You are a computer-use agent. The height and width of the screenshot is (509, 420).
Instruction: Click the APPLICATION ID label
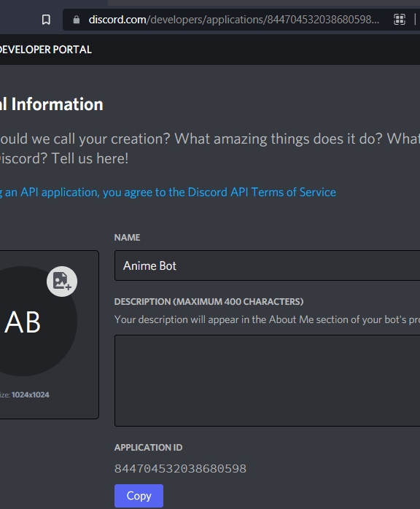click(148, 447)
